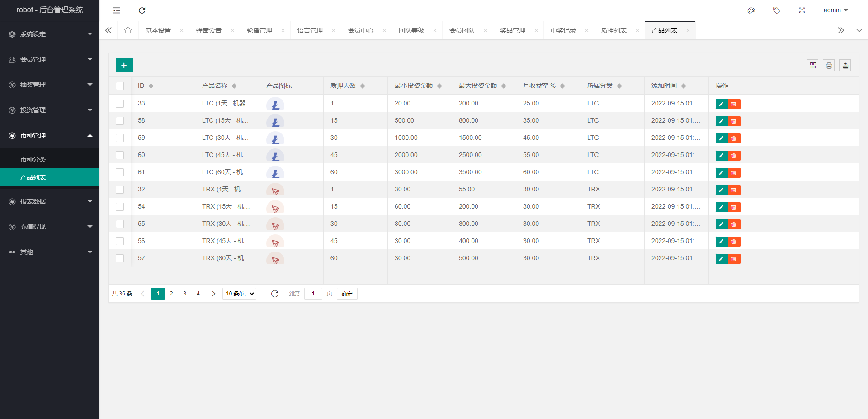Print the product list via printer icon

(x=829, y=65)
